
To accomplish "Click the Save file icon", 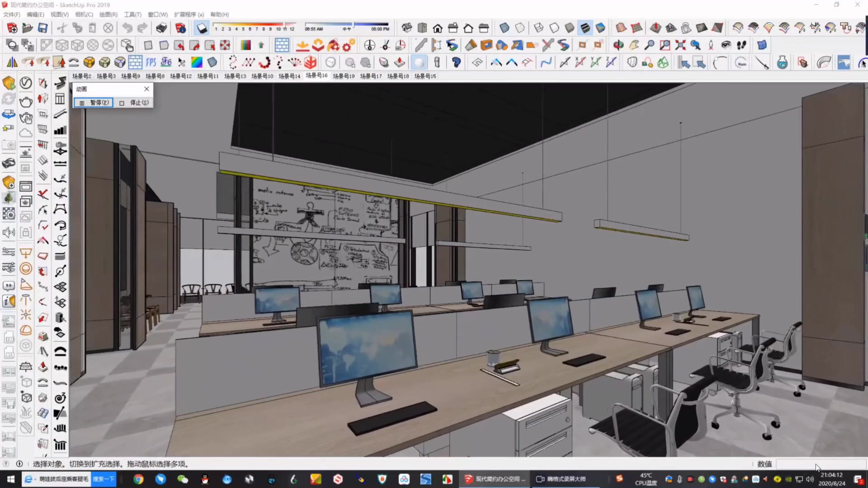I will [42, 28].
